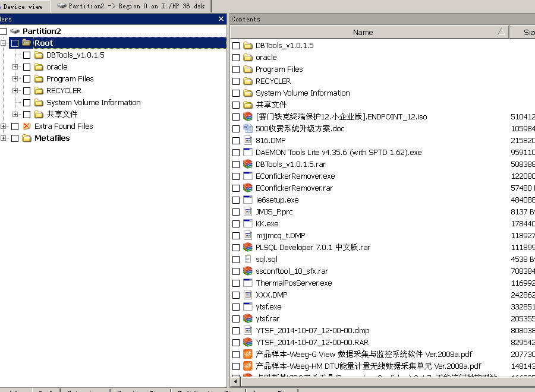Viewport: 535px width, 392px height.
Task: Click the ssconftool_10_sfx.rar archive icon
Action: coord(248,271)
